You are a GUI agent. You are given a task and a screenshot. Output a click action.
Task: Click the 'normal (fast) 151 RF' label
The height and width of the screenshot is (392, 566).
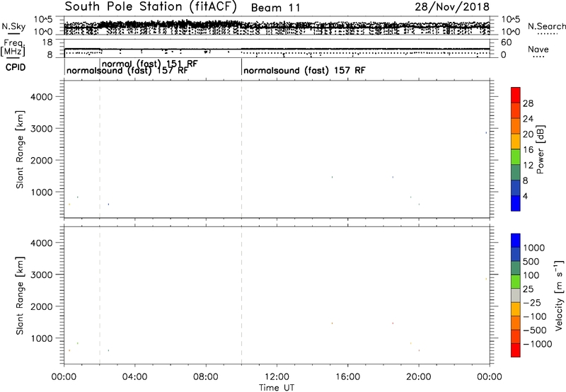pyautogui.click(x=150, y=64)
